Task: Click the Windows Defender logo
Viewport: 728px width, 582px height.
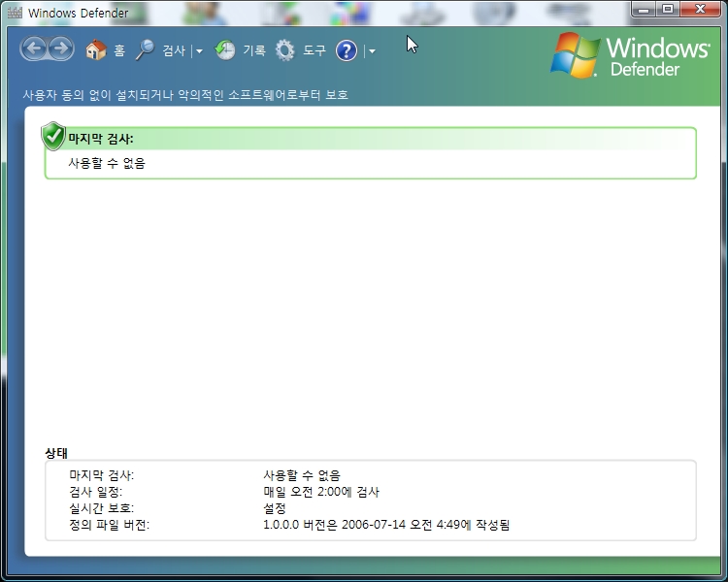Action: [631, 55]
